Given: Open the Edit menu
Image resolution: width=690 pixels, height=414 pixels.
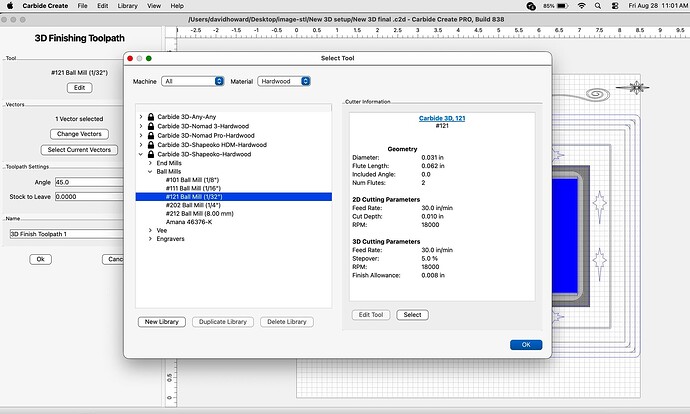Looking at the screenshot, I should [103, 6].
